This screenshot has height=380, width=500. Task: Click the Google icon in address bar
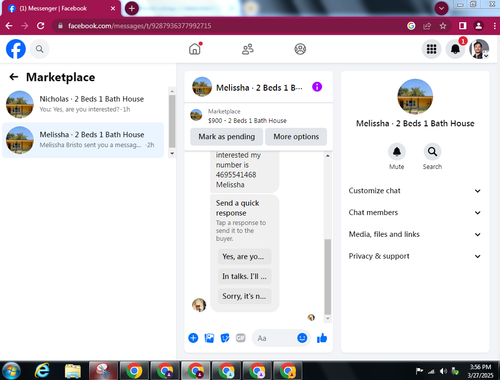[x=411, y=26]
